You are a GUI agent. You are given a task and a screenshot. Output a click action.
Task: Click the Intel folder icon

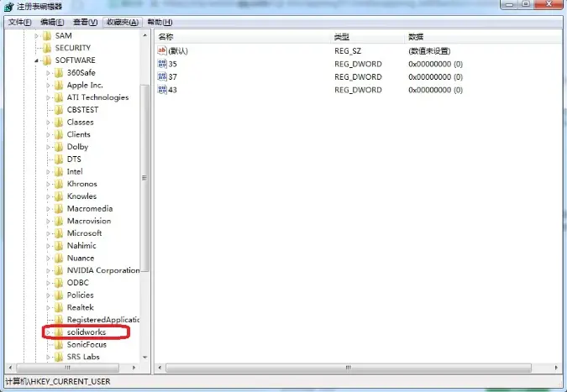click(x=59, y=171)
